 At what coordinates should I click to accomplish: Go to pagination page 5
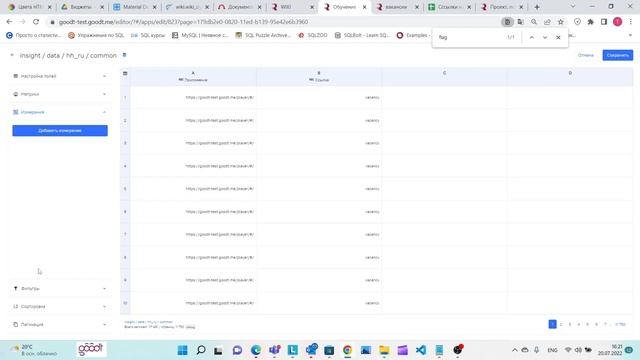[588, 324]
